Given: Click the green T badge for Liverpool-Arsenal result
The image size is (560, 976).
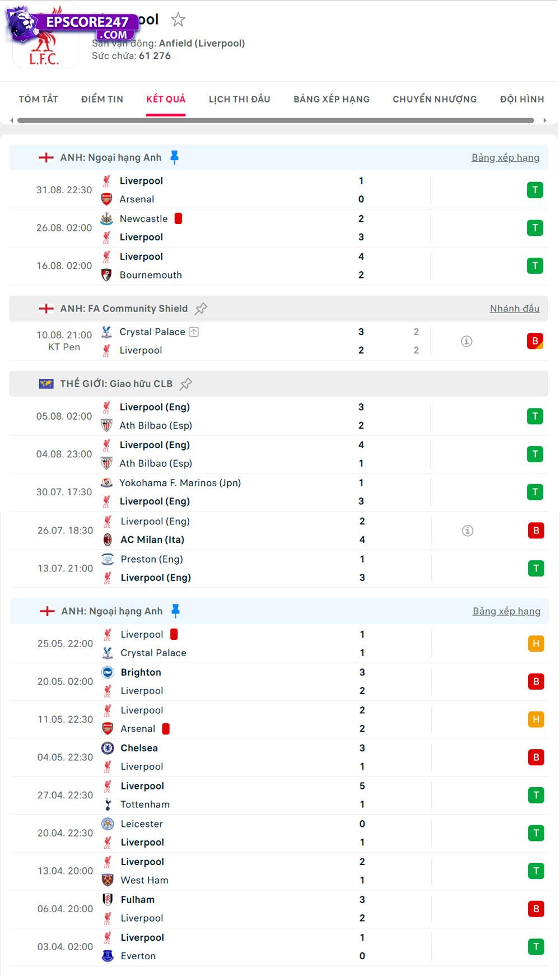Looking at the screenshot, I should [535, 190].
